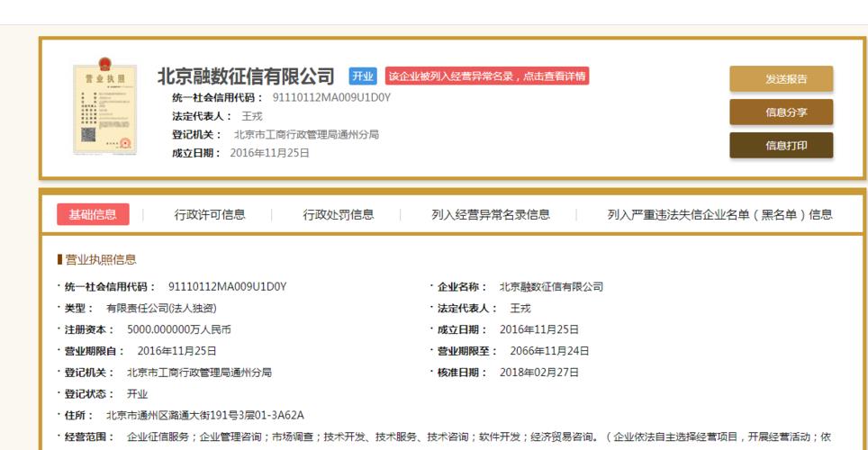The image size is (868, 450).
Task: Click the 经营范围 description text
Action: 477,436
